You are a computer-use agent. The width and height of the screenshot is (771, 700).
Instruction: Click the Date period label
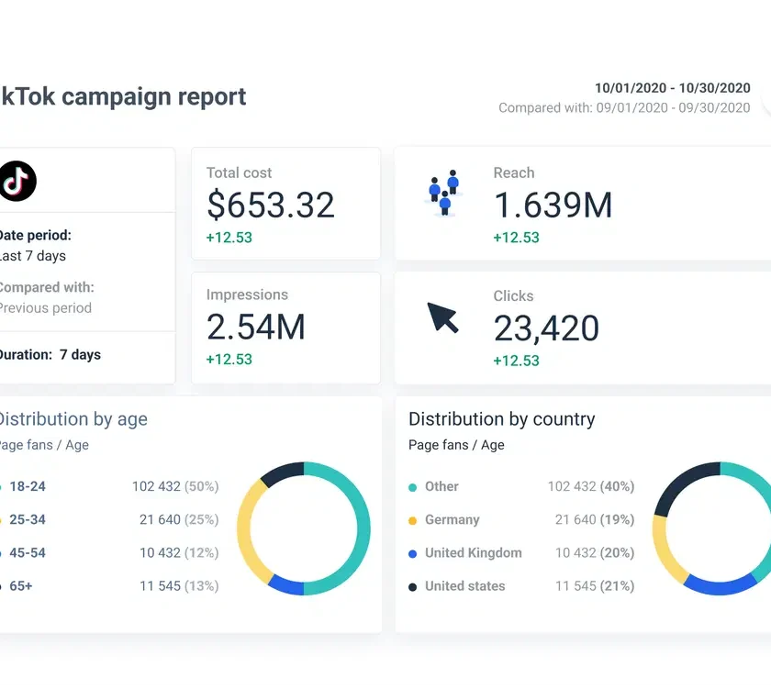36,235
